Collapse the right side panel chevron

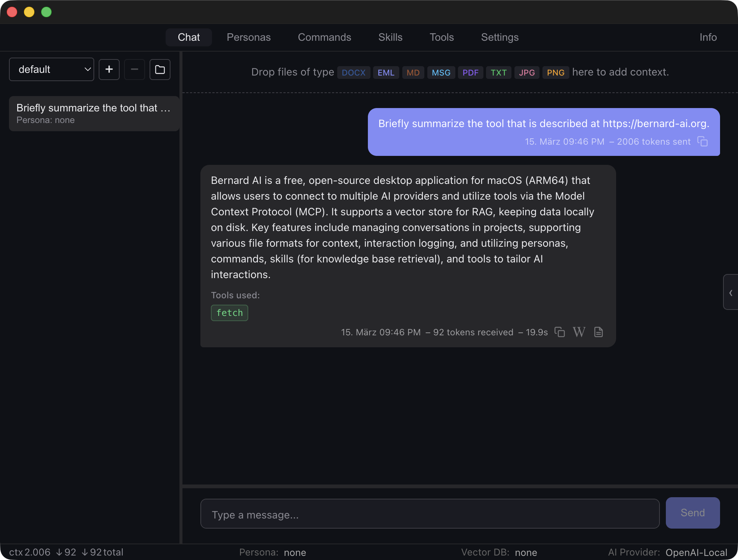pyautogui.click(x=731, y=292)
